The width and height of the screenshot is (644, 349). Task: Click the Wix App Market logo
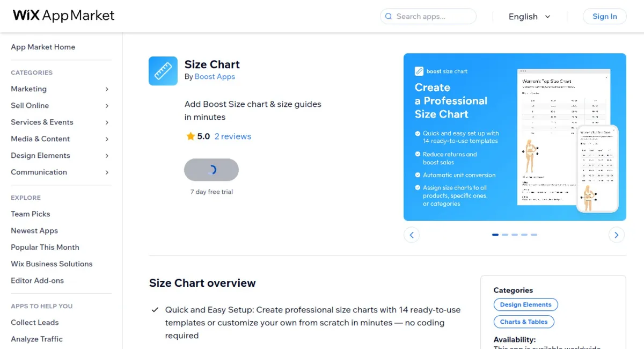click(63, 16)
